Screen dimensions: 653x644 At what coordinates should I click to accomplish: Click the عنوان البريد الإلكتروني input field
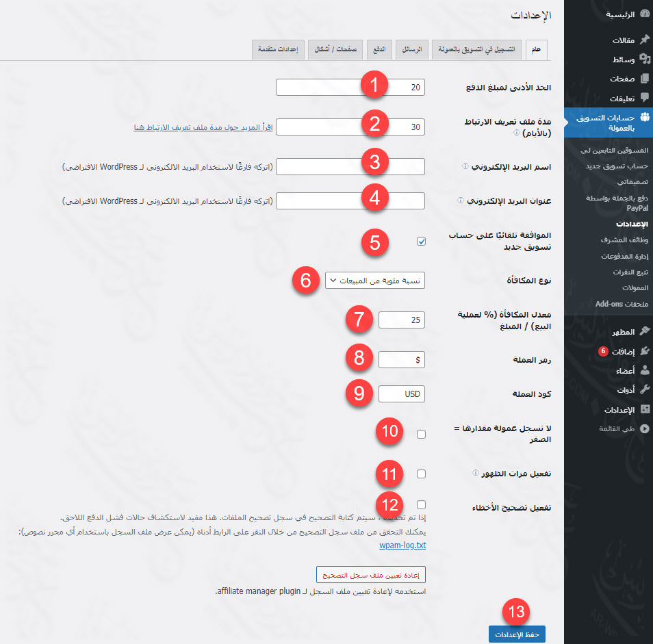[350, 201]
